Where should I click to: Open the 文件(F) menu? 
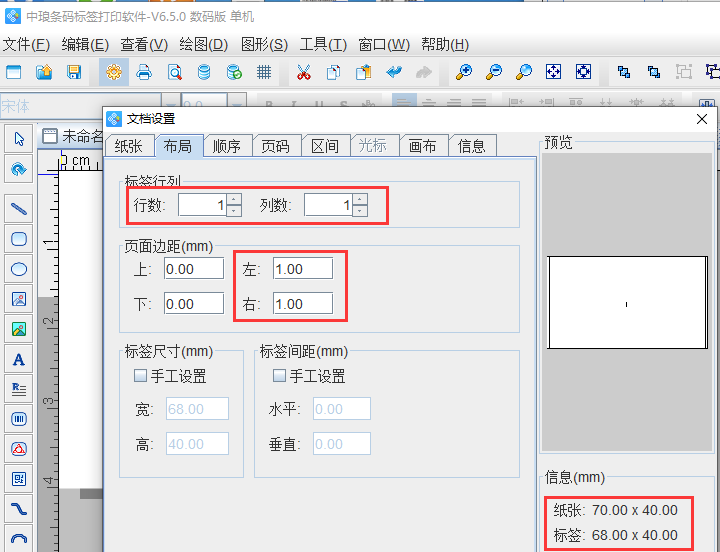click(x=26, y=44)
